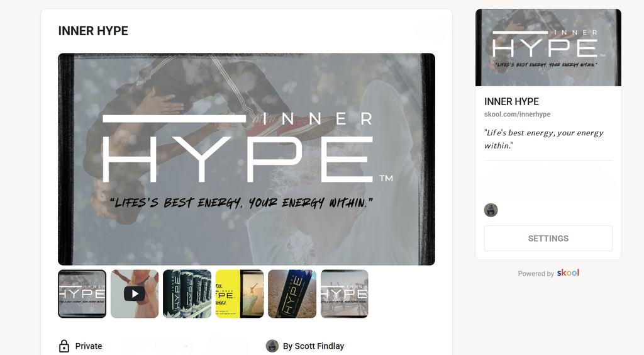Select the yellow Hype poster thumbnail
Image resolution: width=644 pixels, height=355 pixels.
[240, 294]
